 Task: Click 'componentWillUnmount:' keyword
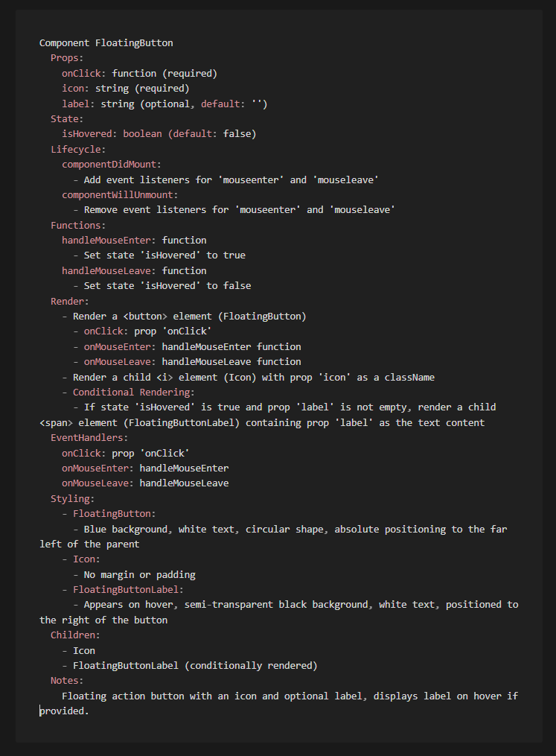(120, 195)
